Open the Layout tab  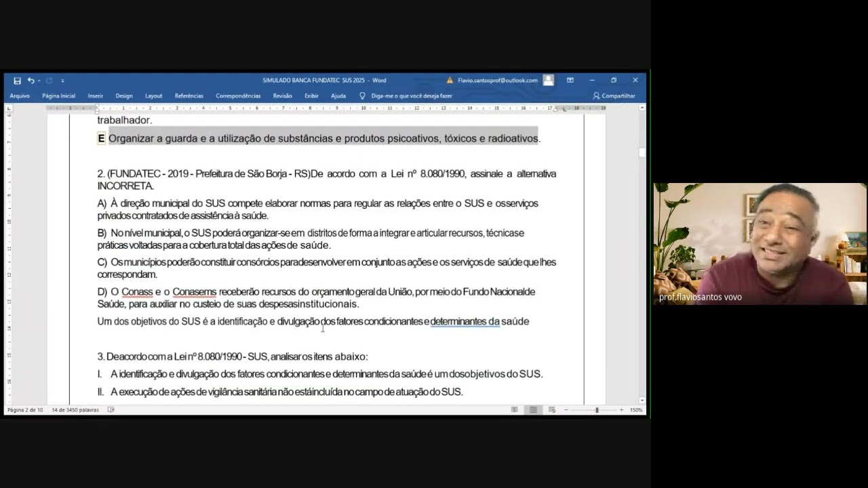coord(154,96)
